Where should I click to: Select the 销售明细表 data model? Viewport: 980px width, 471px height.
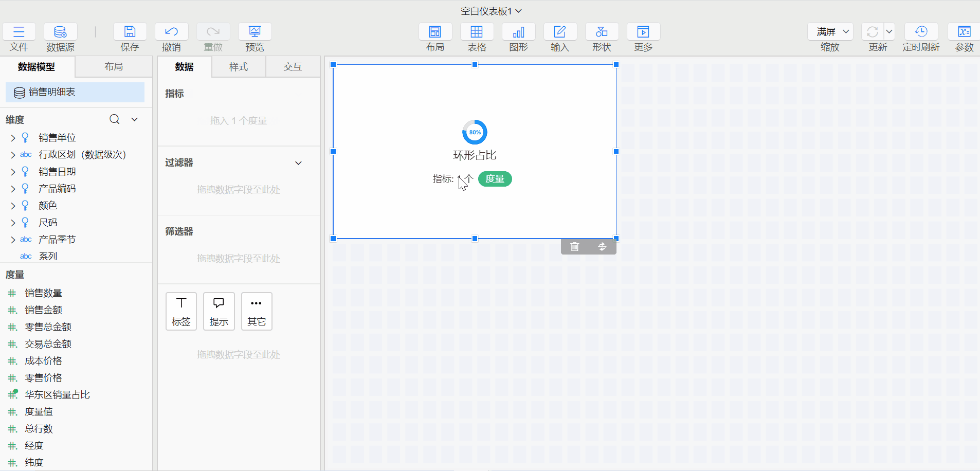point(75,92)
